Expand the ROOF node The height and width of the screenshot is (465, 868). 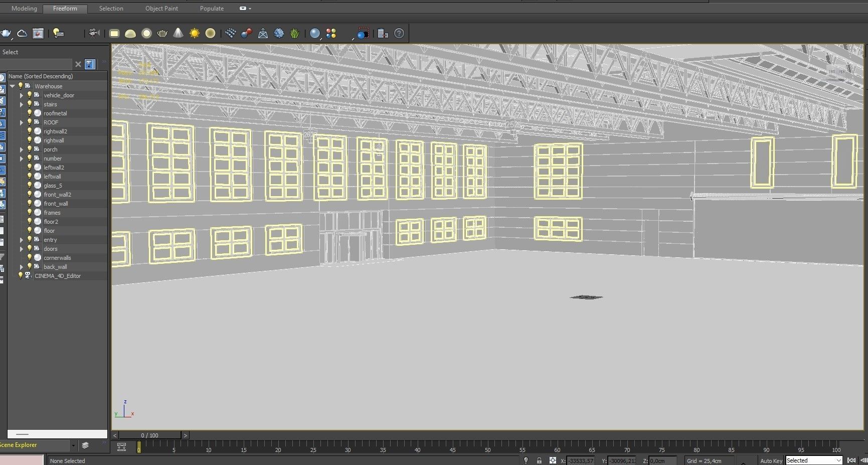click(x=22, y=122)
